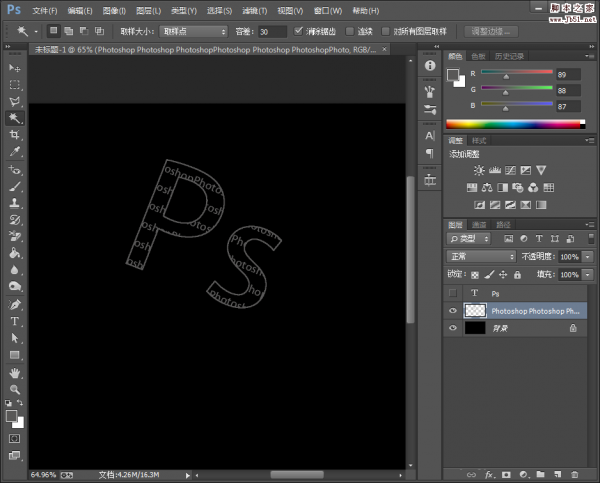This screenshot has width=600, height=483.
Task: Click the delete layer trash icon
Action: [x=574, y=473]
